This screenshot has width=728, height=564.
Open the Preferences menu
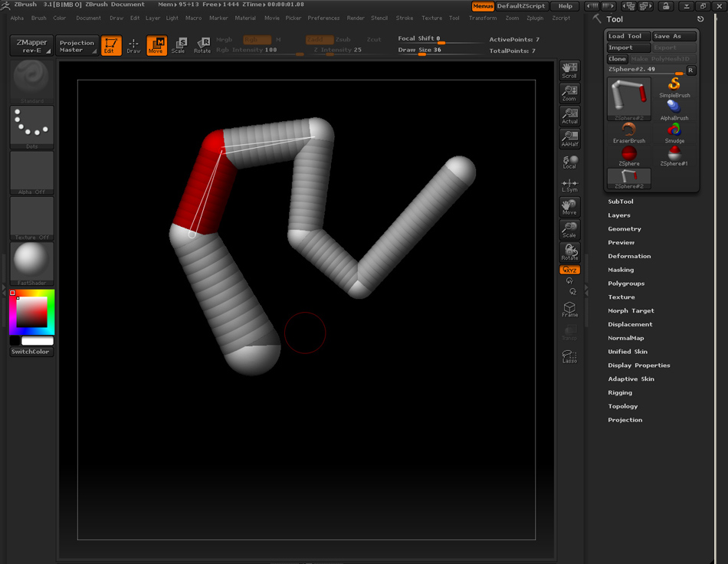click(323, 18)
